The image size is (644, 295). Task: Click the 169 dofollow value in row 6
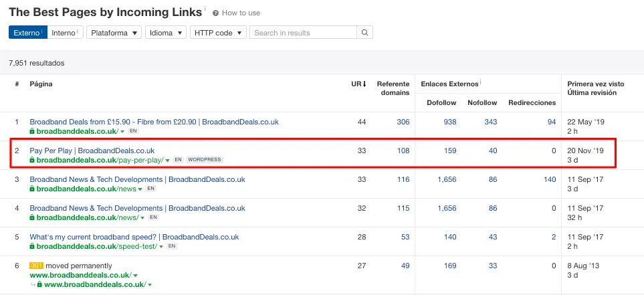click(450, 266)
